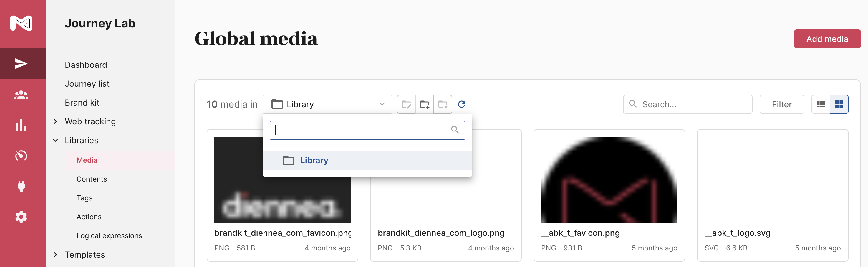Click the Add media button

(x=827, y=39)
